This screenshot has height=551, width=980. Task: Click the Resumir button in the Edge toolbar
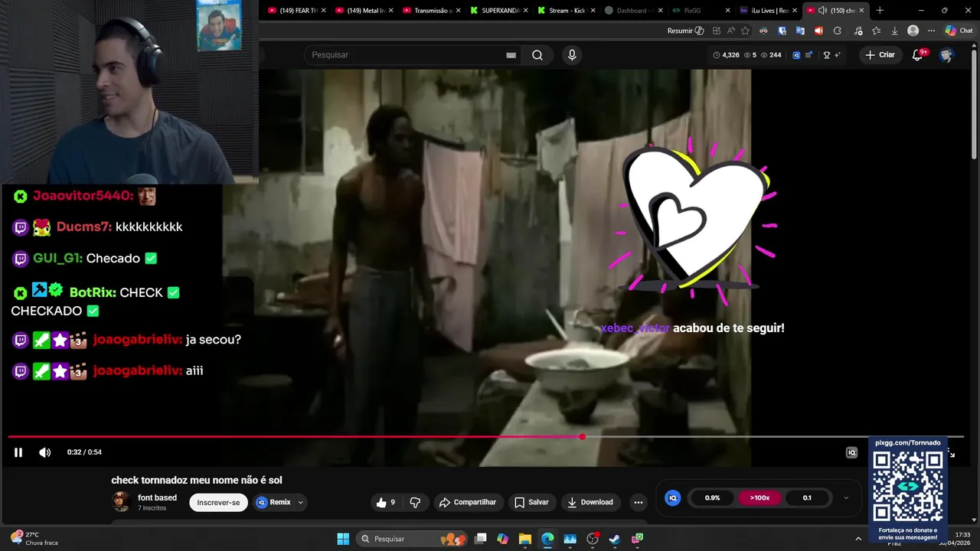[685, 31]
